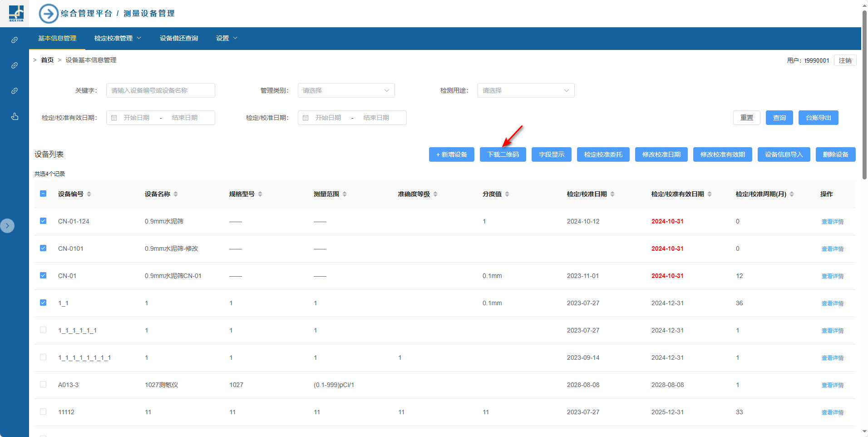This screenshot has height=437, width=868.
Task: Sort by 检定/校准日期 column sort icon
Action: click(612, 194)
